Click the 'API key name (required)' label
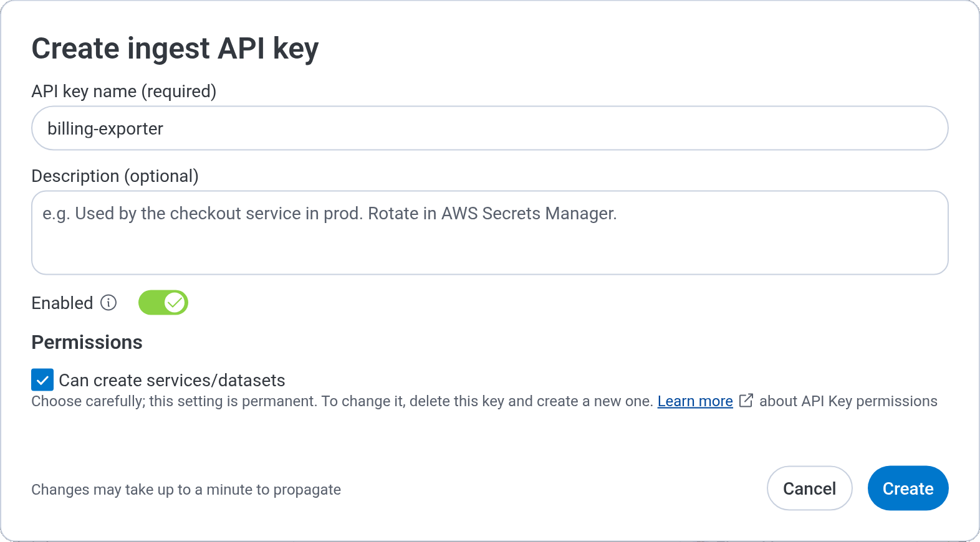This screenshot has width=980, height=542. 124,92
